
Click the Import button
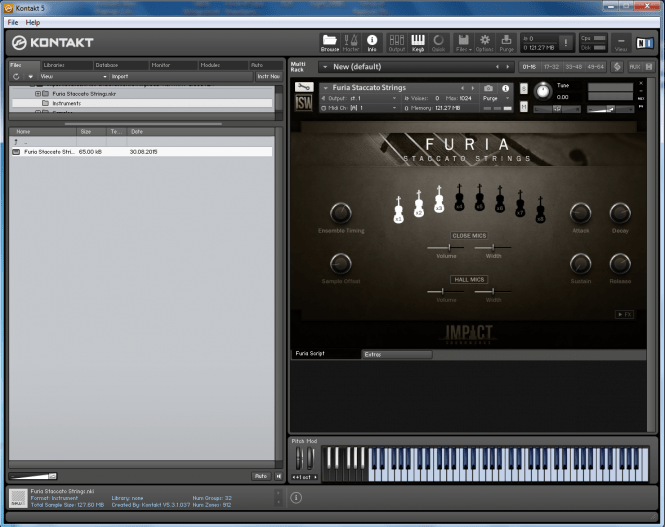coord(120,77)
